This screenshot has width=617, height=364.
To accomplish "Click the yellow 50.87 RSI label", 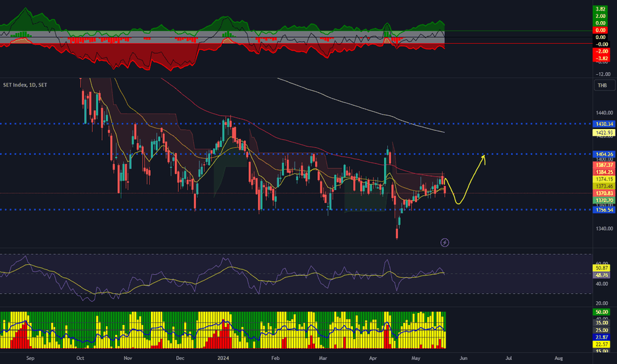I will click(x=602, y=268).
